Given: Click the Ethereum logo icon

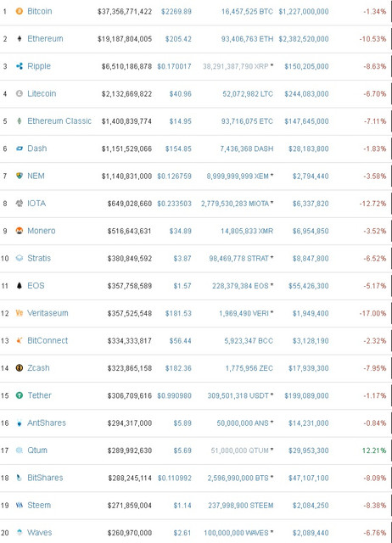Looking at the screenshot, I should (20, 38).
